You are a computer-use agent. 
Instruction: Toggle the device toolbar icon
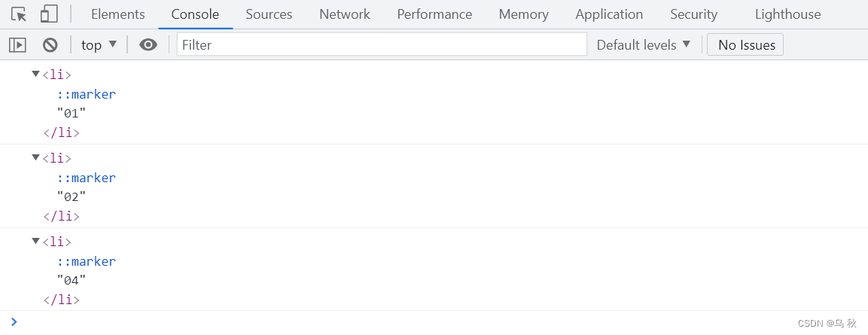tap(49, 14)
